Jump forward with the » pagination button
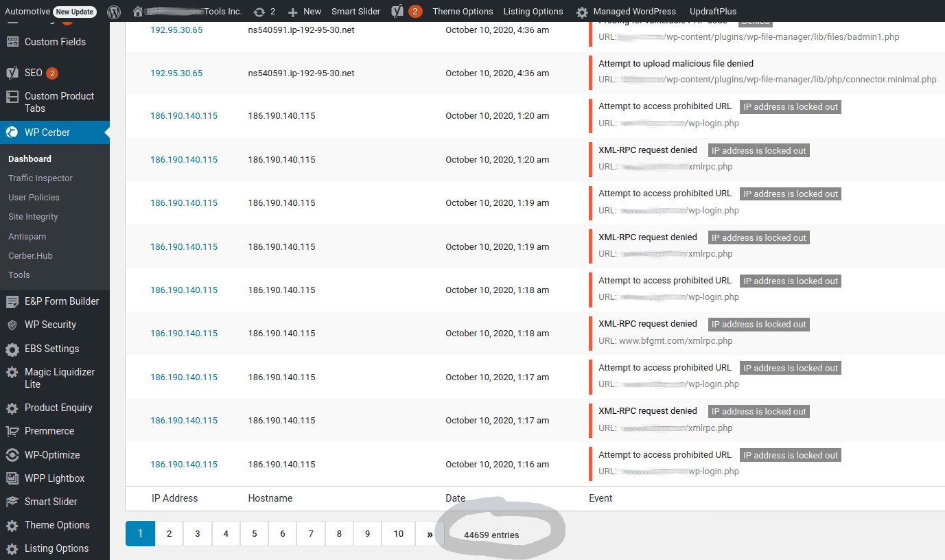 pos(429,533)
